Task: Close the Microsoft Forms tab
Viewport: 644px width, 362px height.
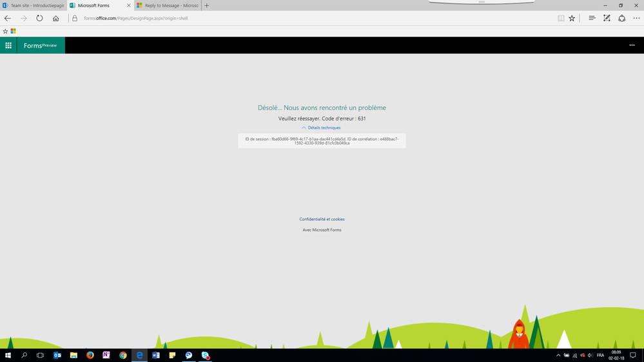Action: pyautogui.click(x=128, y=5)
